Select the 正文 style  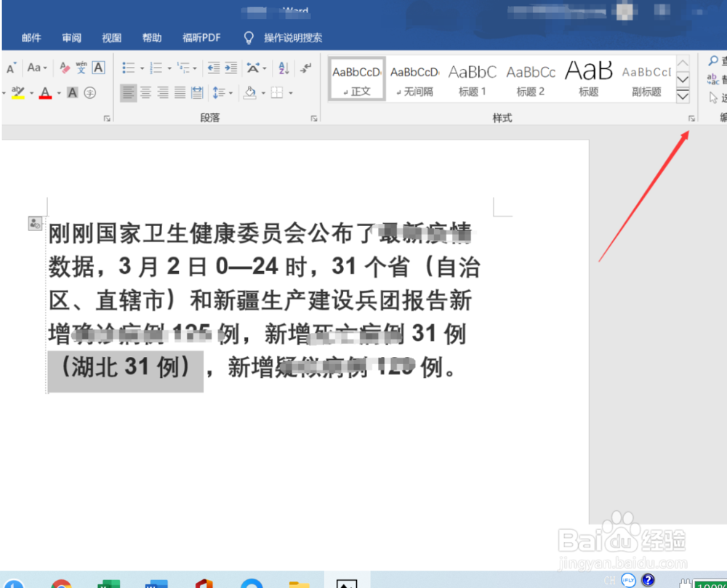(356, 78)
